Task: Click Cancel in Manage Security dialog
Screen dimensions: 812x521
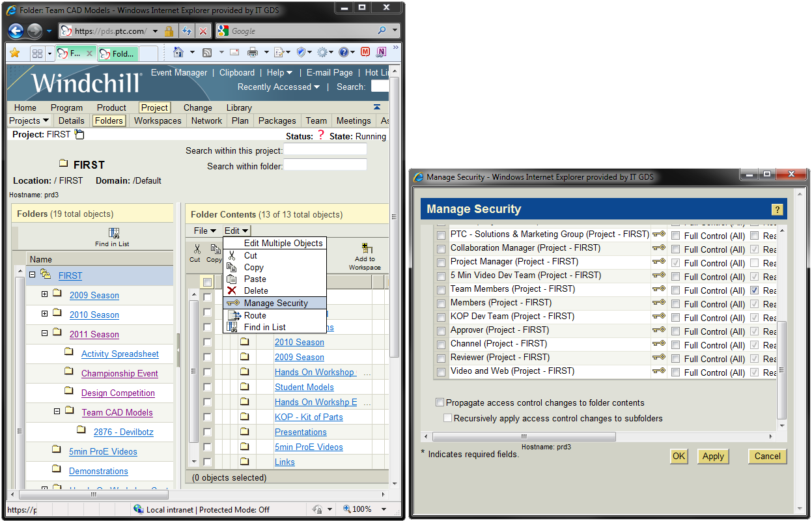Action: (x=768, y=456)
